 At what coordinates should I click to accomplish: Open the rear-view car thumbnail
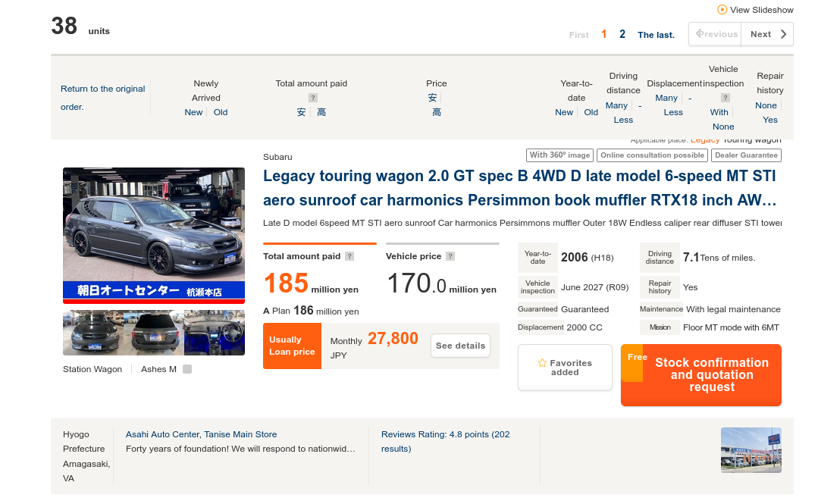(x=154, y=333)
